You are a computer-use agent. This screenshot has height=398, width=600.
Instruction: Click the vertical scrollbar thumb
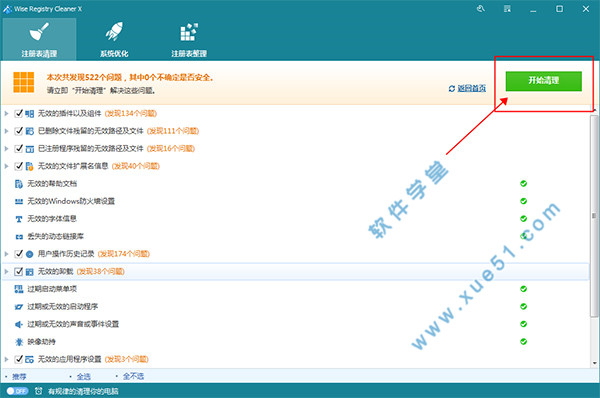(594, 216)
